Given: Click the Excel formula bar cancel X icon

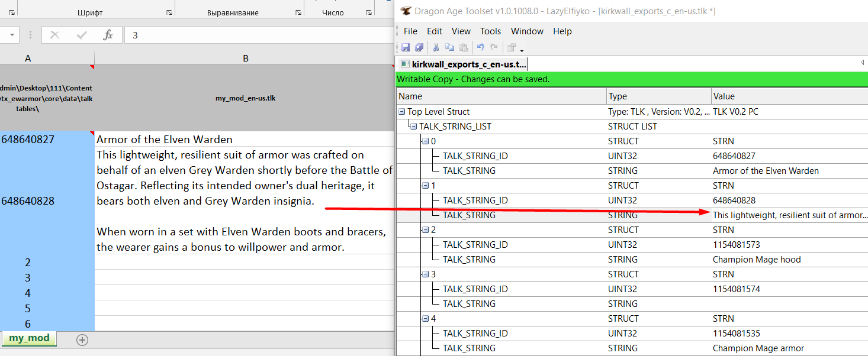Looking at the screenshot, I should [55, 35].
